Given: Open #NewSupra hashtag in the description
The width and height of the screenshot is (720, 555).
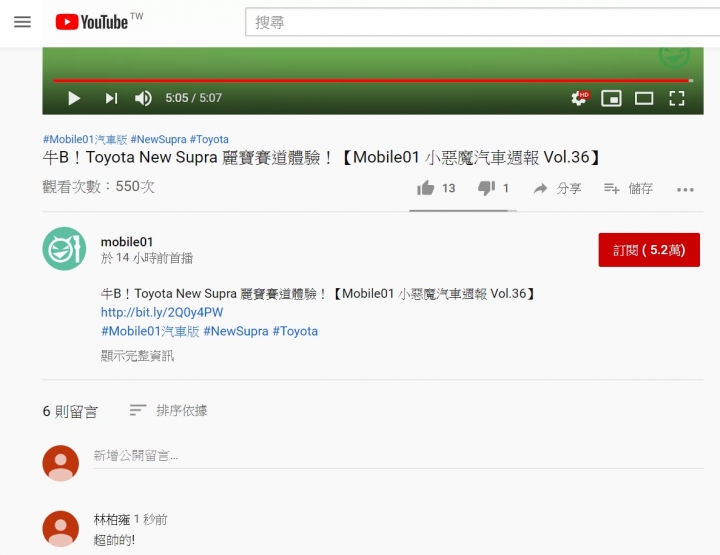Looking at the screenshot, I should [236, 331].
